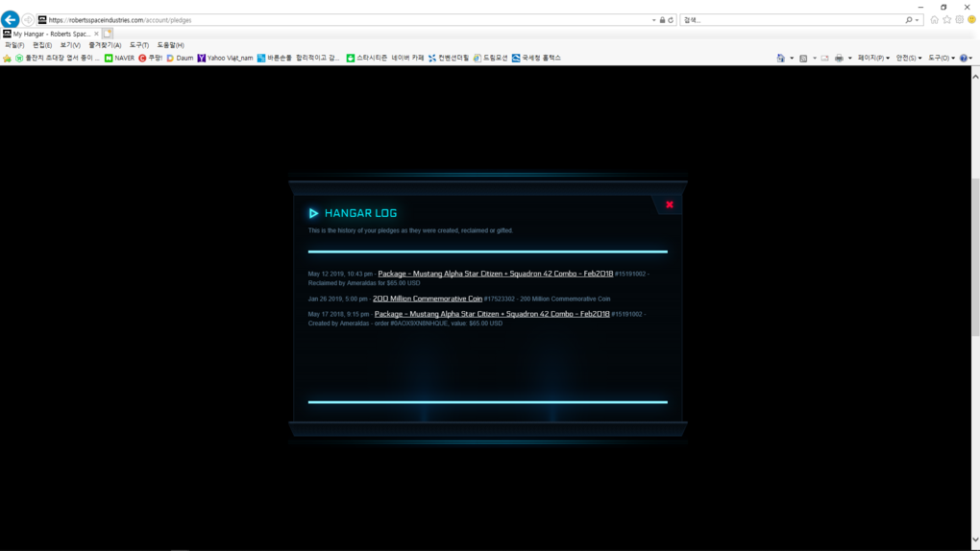This screenshot has width=980, height=551.
Task: Open the 합리적이고 bookmark
Action: pyautogui.click(x=317, y=59)
